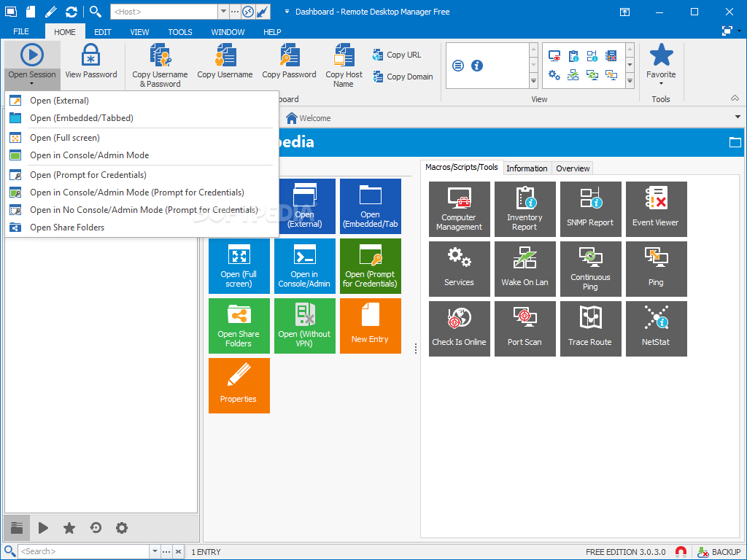Screen dimensions: 747x560
Task: Click the pencil Edit icon in title bar
Action: [x=51, y=12]
